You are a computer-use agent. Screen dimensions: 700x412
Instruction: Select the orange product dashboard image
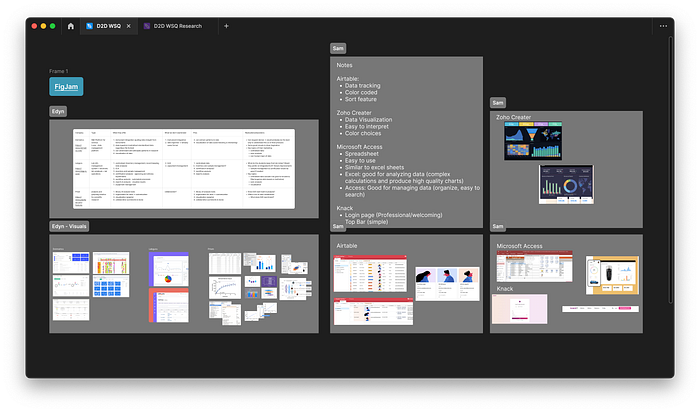pos(612,275)
